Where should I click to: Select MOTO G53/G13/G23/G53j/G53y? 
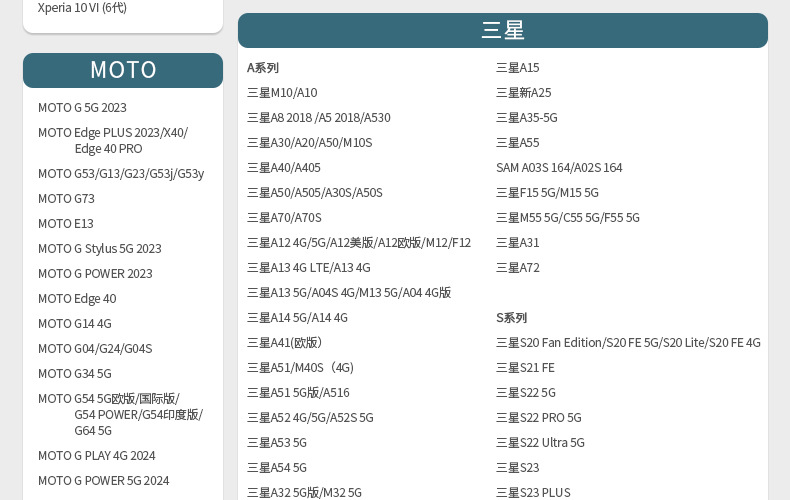click(121, 174)
